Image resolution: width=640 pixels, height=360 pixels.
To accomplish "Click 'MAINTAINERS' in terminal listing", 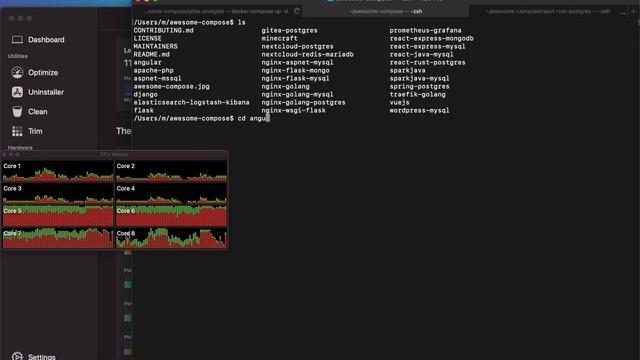I will pyautogui.click(x=156, y=47).
